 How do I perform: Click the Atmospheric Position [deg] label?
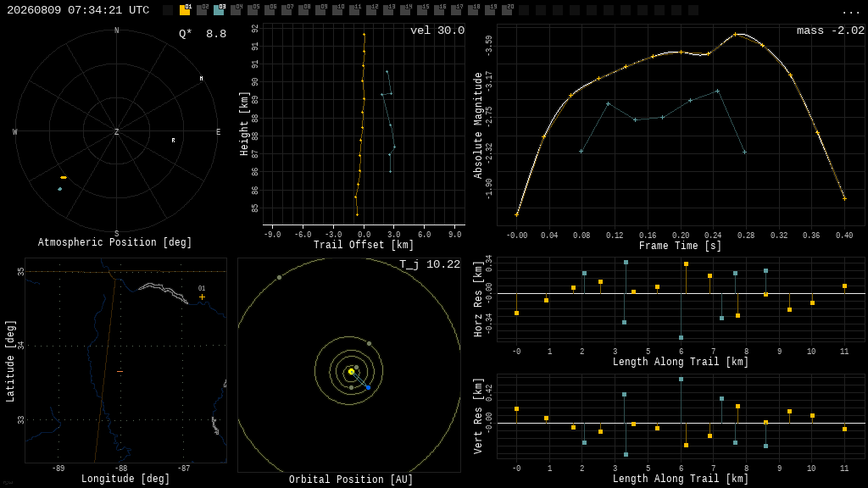(x=114, y=242)
